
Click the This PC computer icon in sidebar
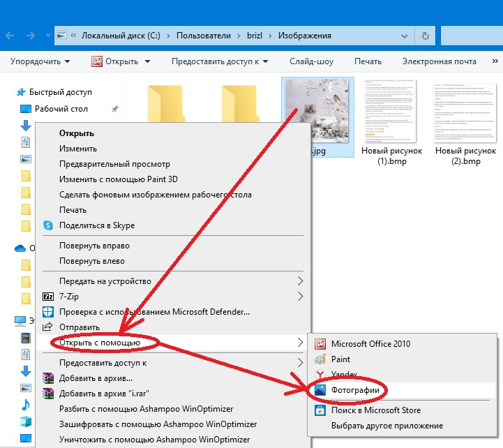point(20,320)
